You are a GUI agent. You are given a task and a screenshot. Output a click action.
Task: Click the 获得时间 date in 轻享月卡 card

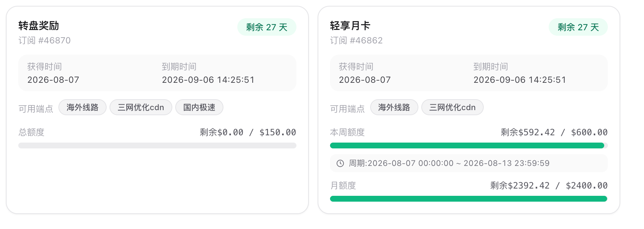click(x=365, y=80)
